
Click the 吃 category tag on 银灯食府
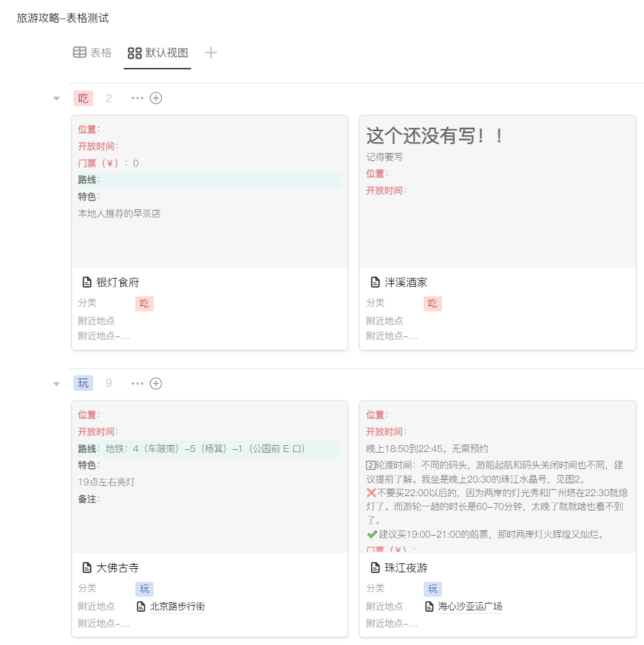click(x=144, y=304)
